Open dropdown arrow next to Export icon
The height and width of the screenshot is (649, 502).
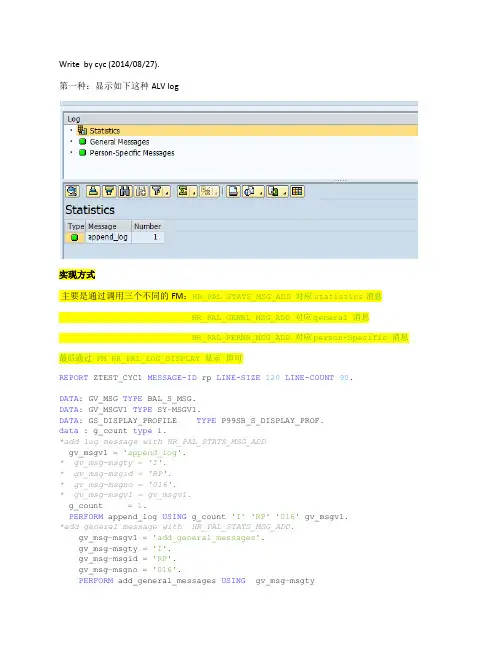coord(284,192)
